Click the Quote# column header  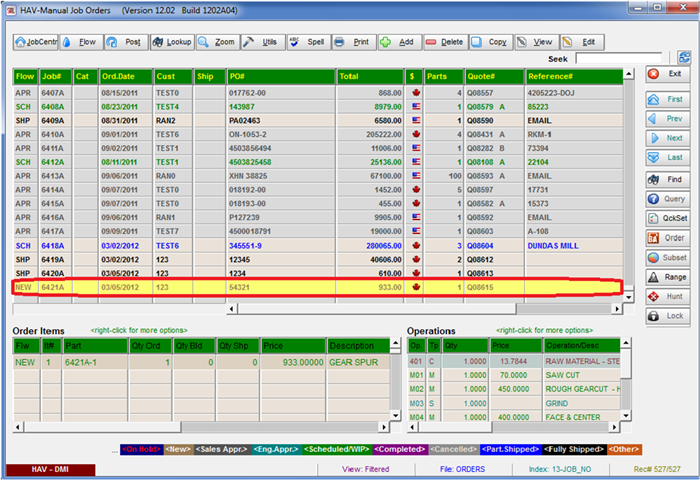pyautogui.click(x=494, y=76)
